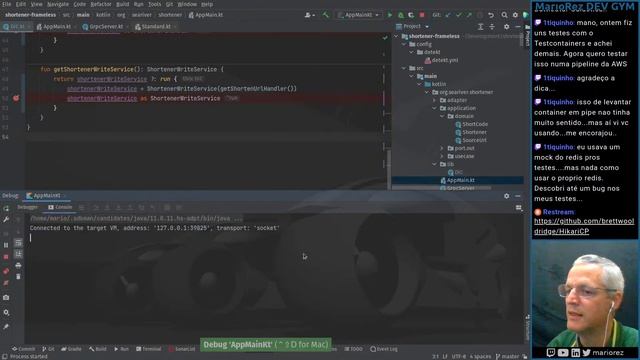Click the Git update project arrow icon
The image size is (640, 360).
point(448,15)
